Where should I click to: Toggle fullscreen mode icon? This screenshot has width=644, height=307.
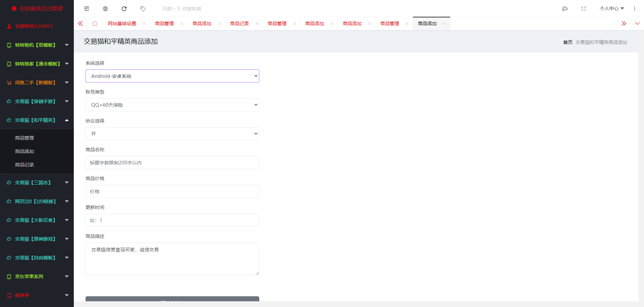point(584,9)
